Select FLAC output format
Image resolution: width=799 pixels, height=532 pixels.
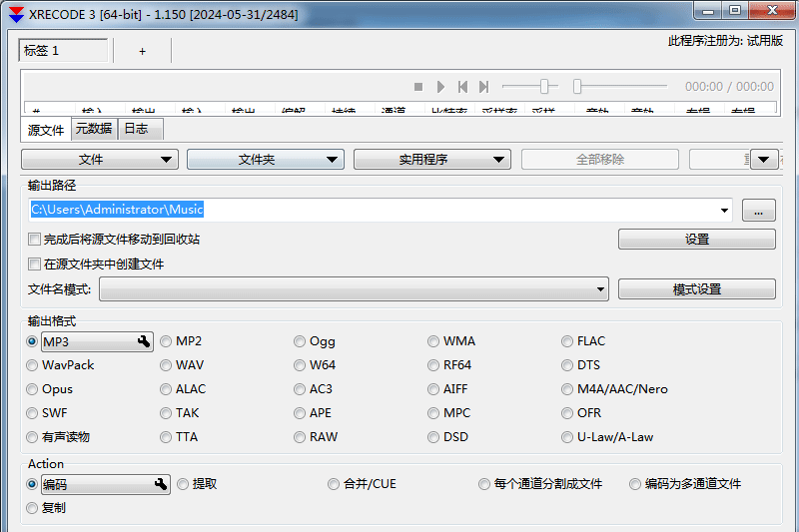(x=567, y=341)
